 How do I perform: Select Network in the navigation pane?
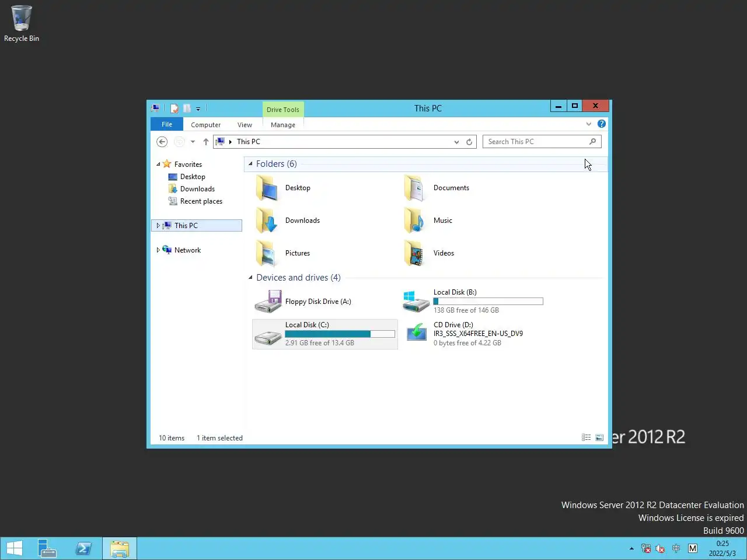tap(187, 250)
